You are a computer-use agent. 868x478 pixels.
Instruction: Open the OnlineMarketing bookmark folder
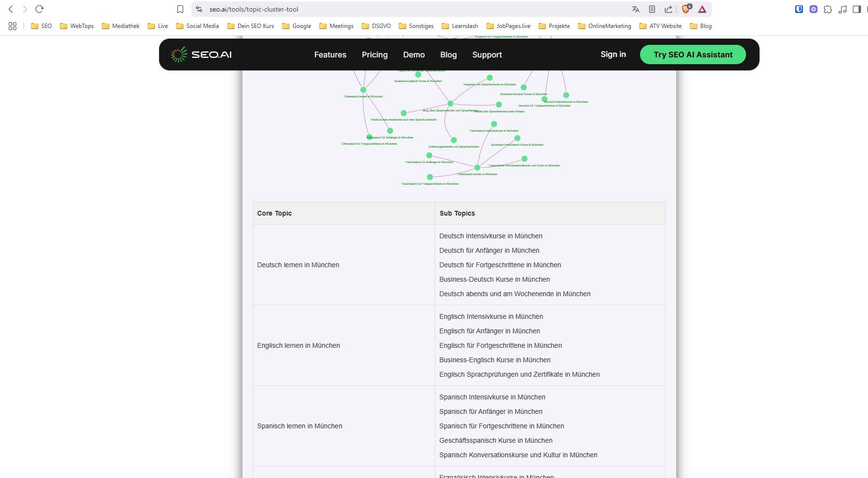604,26
